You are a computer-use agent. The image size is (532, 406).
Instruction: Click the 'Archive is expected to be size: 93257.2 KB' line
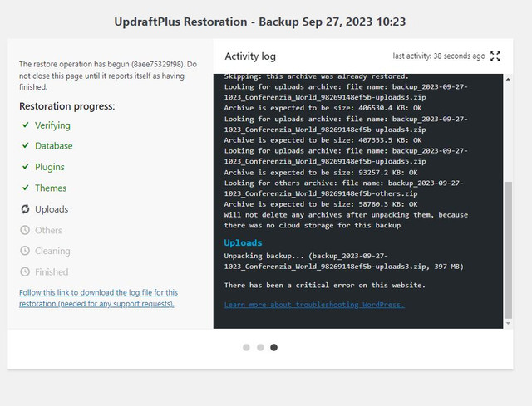(321, 173)
